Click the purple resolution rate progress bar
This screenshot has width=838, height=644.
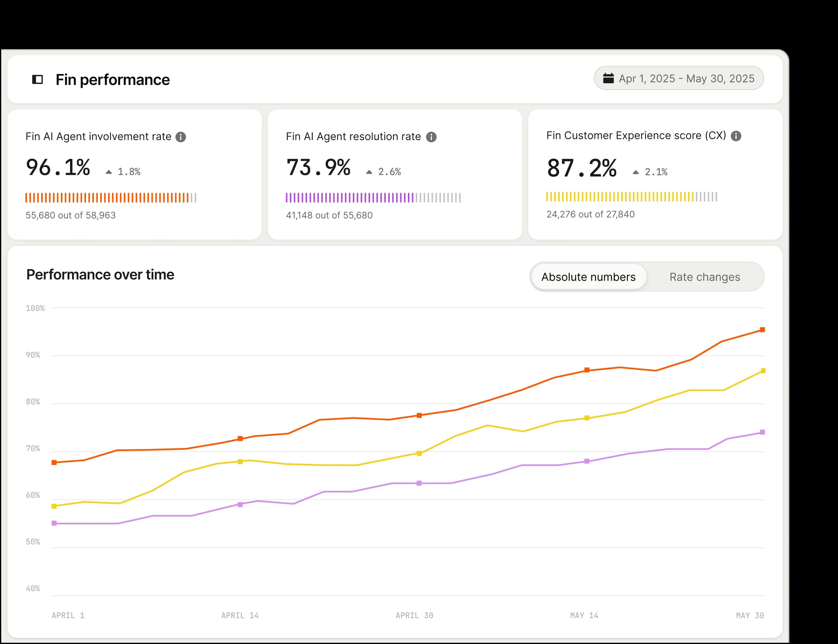[x=373, y=198]
